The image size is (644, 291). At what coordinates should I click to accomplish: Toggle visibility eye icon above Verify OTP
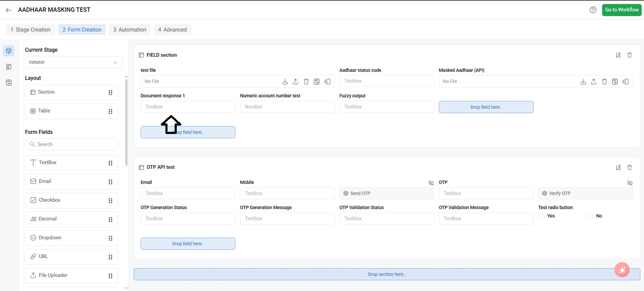coord(629,183)
